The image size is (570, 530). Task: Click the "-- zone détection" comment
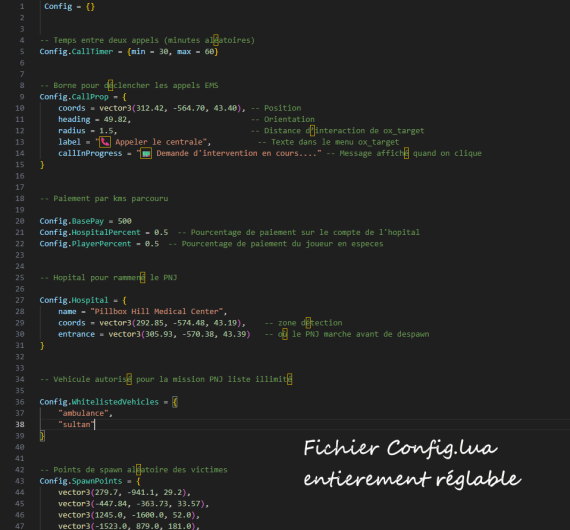coord(304,323)
